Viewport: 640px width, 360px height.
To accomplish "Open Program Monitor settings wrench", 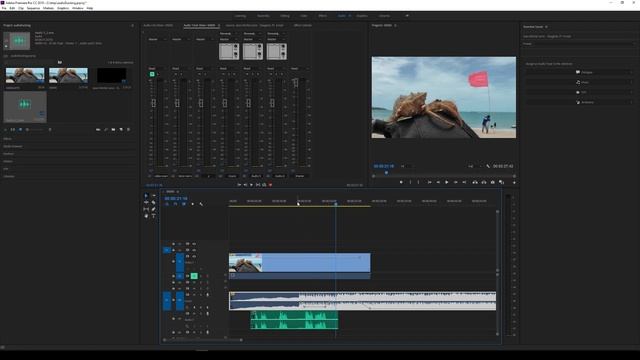I will coord(488,166).
